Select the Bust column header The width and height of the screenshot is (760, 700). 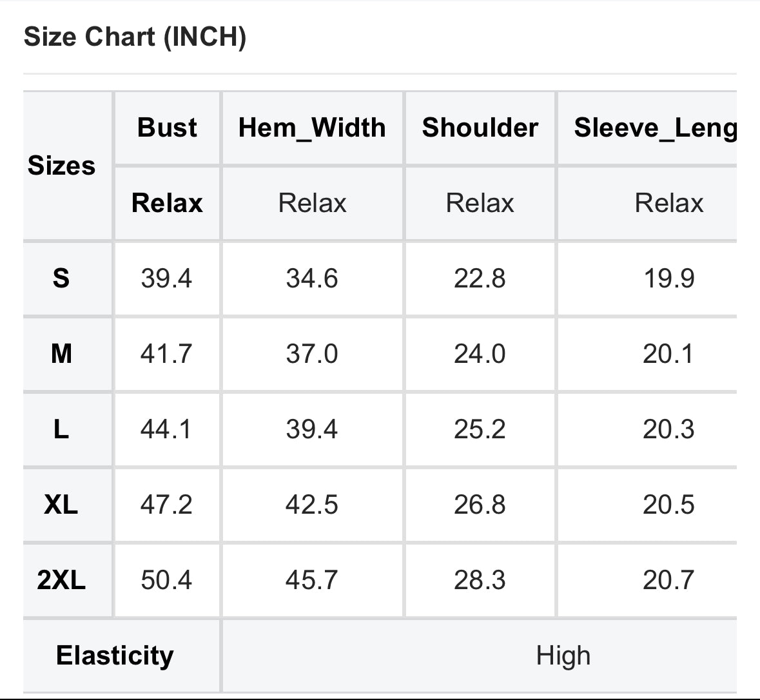point(167,128)
